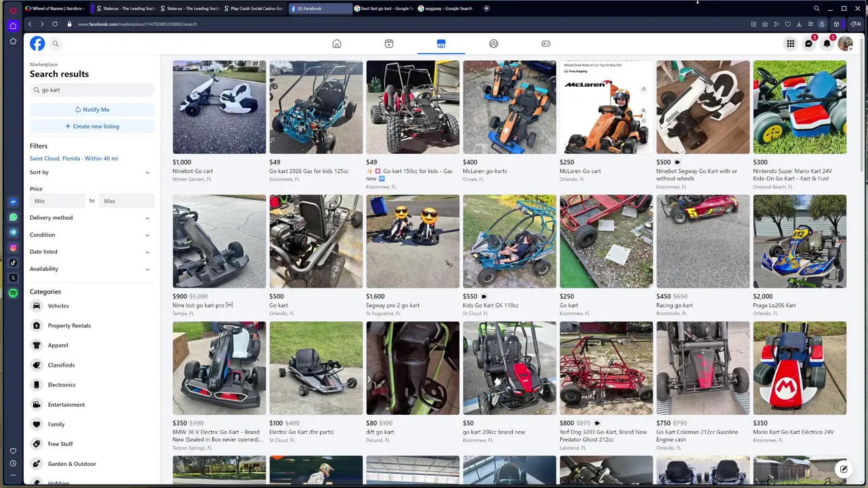Screen dimensions: 868x488
Task: Open BMW 36 V Electric Go Kart photo
Action: 219,368
